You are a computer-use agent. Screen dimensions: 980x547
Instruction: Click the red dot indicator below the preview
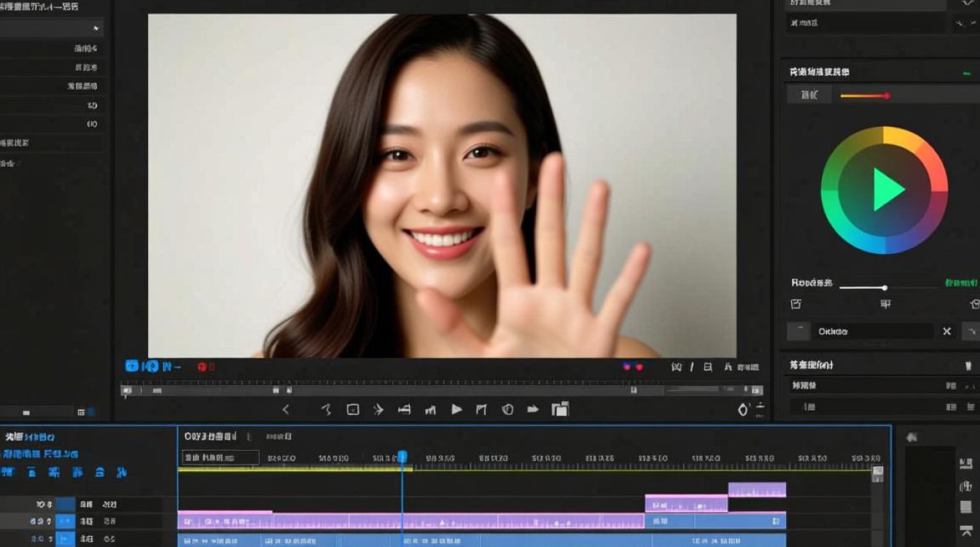click(639, 367)
